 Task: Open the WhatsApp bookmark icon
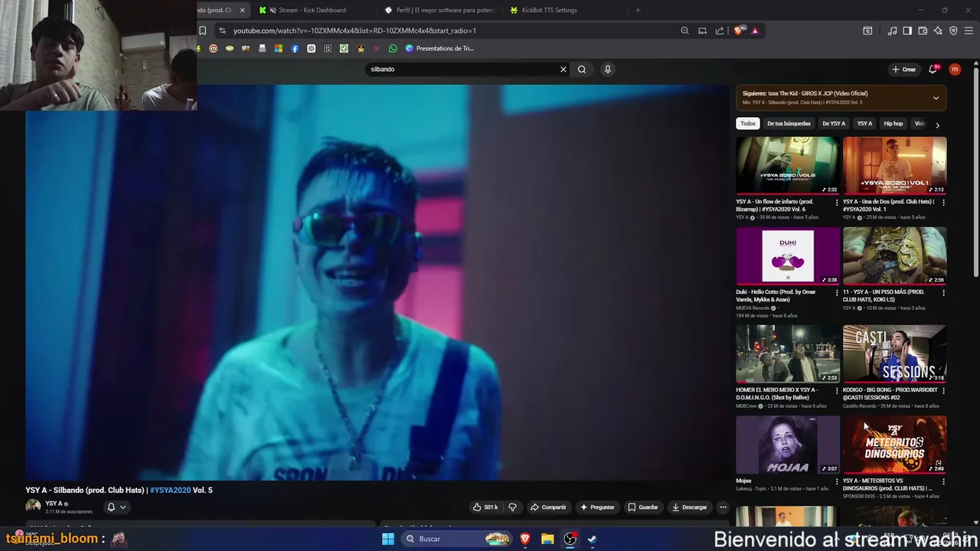(x=393, y=48)
